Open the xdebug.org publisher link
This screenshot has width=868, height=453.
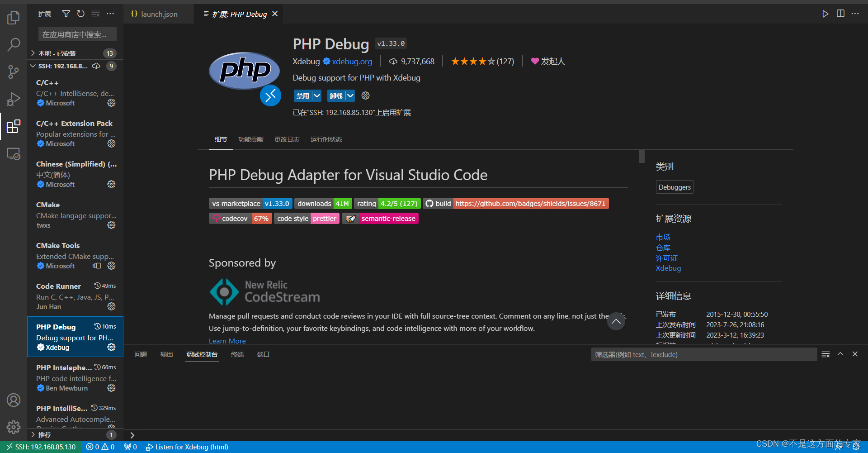point(352,62)
